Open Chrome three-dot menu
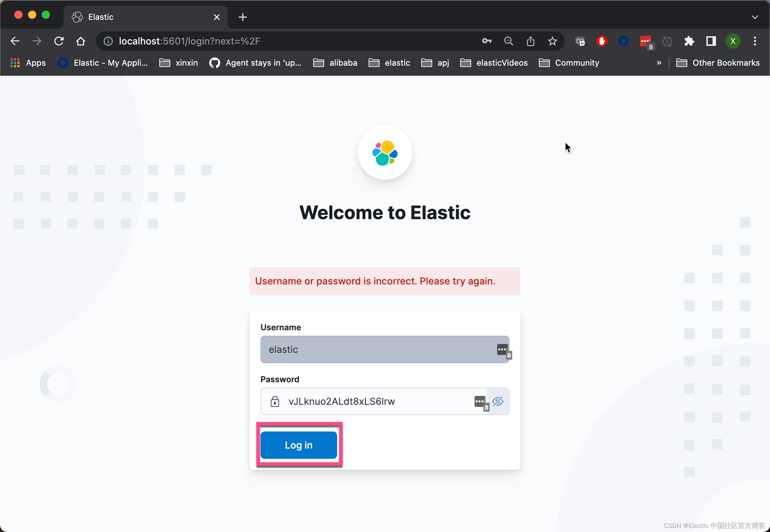 tap(755, 41)
